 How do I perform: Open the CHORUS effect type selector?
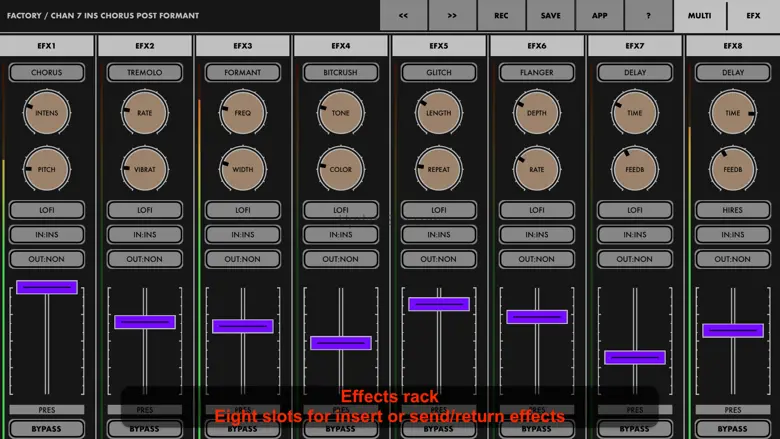46,73
